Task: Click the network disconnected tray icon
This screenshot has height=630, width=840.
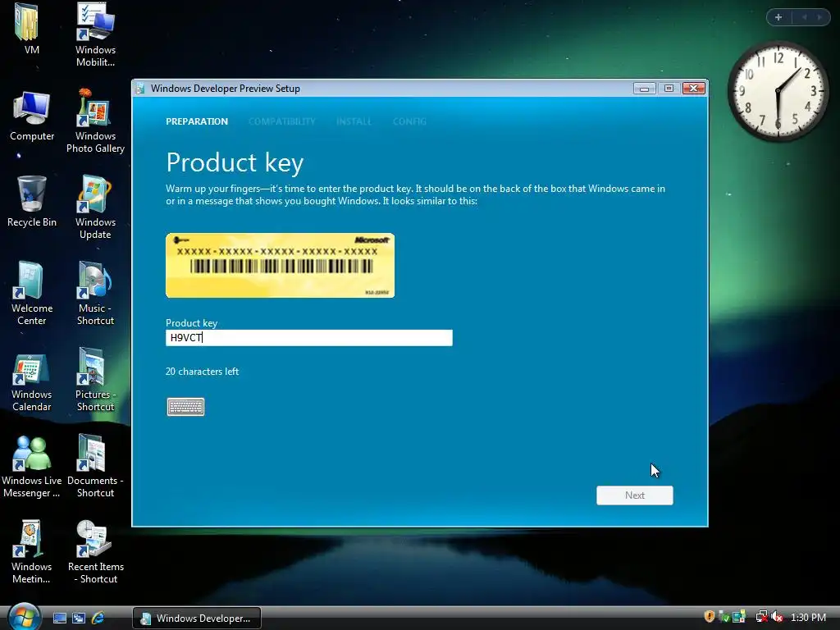Action: [x=761, y=617]
